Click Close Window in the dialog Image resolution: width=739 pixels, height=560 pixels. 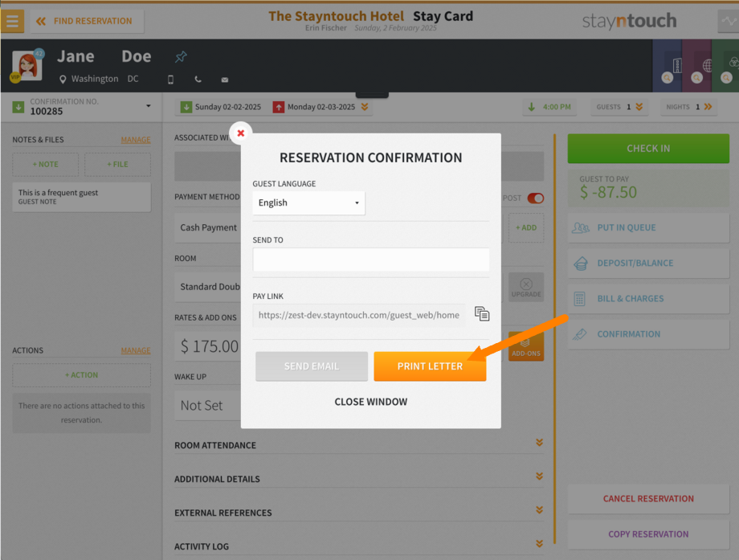click(x=371, y=402)
